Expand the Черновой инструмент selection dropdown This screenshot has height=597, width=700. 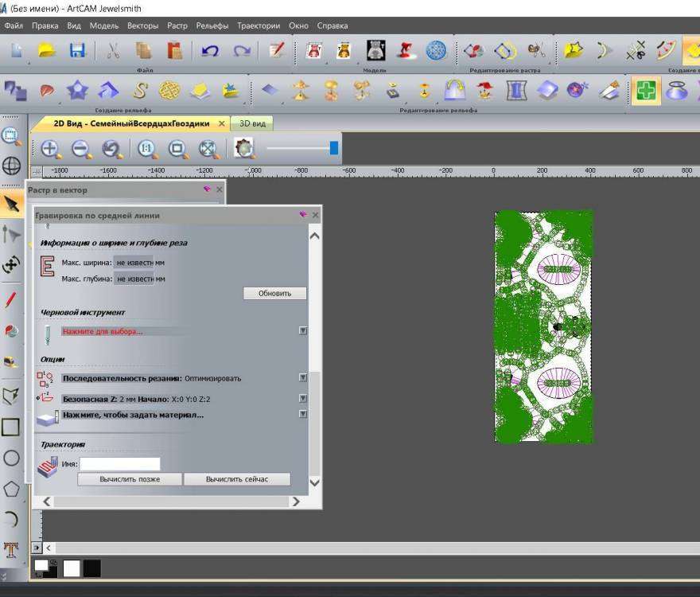(302, 330)
